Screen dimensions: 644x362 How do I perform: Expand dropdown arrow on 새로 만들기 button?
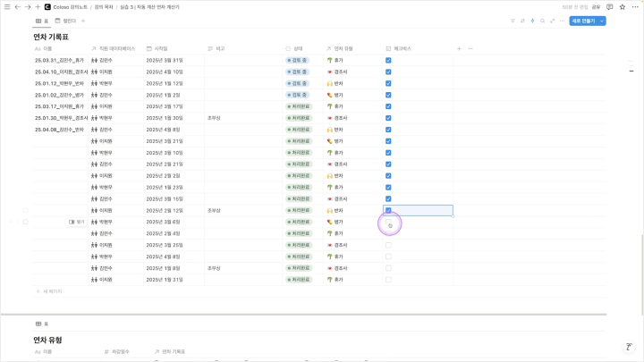point(602,21)
